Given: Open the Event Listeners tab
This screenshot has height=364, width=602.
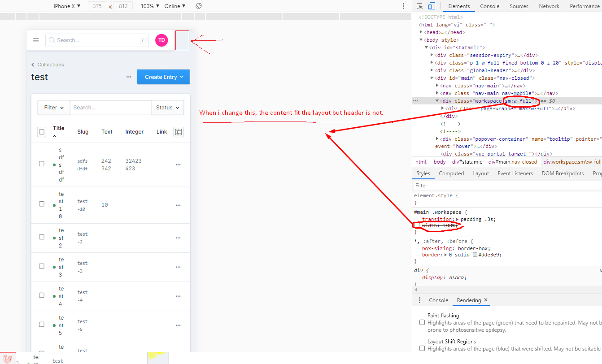Looking at the screenshot, I should [515, 173].
